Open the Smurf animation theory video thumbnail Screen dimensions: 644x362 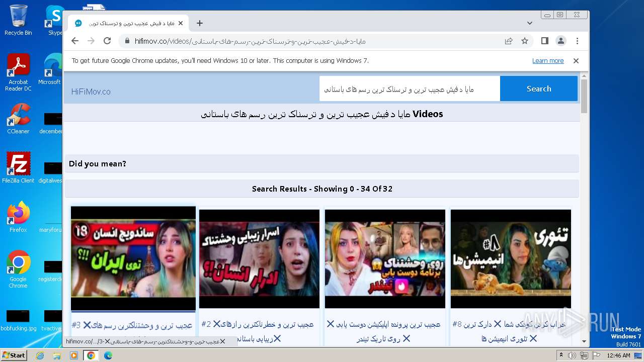pyautogui.click(x=511, y=259)
